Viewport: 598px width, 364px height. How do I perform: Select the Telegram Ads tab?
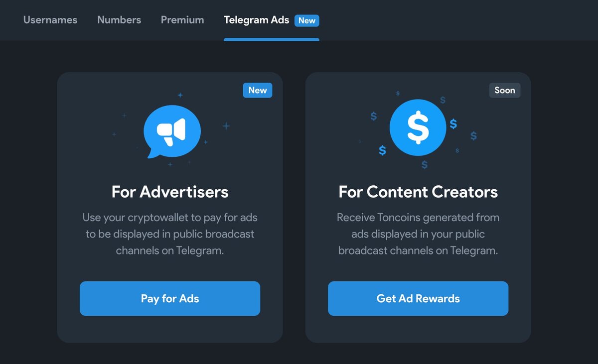(x=257, y=20)
